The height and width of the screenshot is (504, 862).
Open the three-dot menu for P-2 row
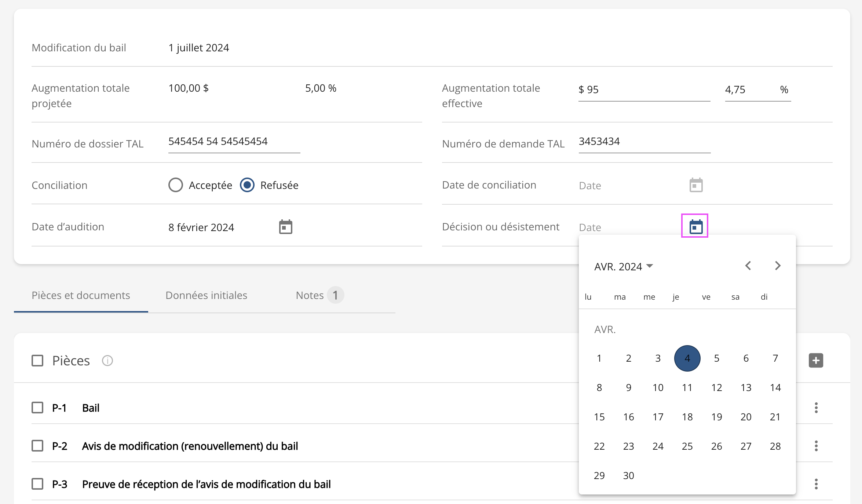pyautogui.click(x=816, y=446)
